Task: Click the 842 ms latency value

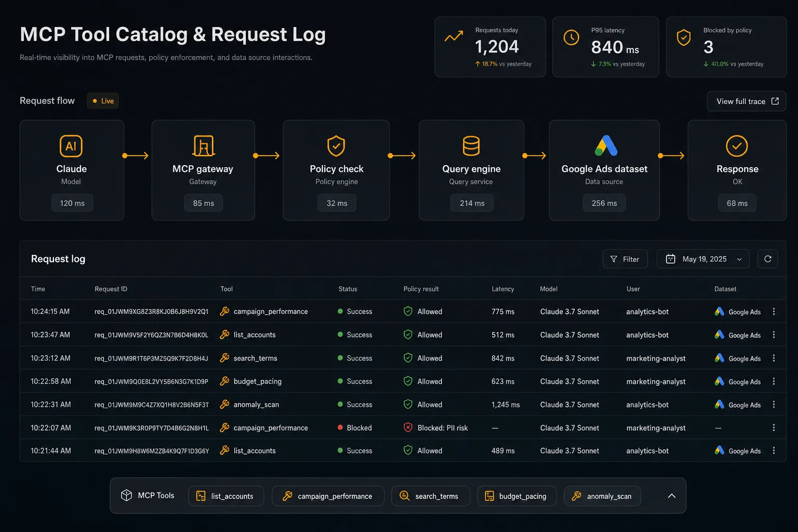Action: (503, 358)
